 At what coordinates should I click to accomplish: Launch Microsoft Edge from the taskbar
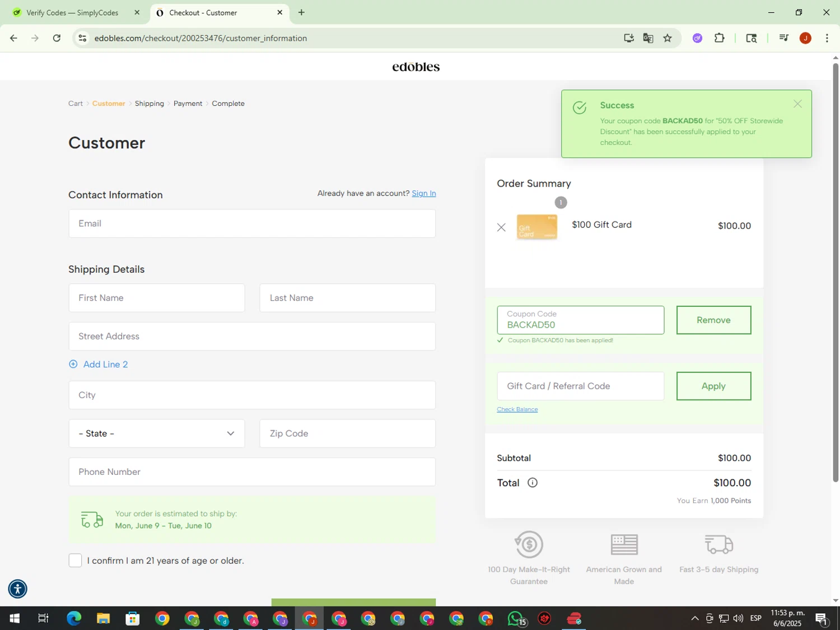pyautogui.click(x=74, y=618)
